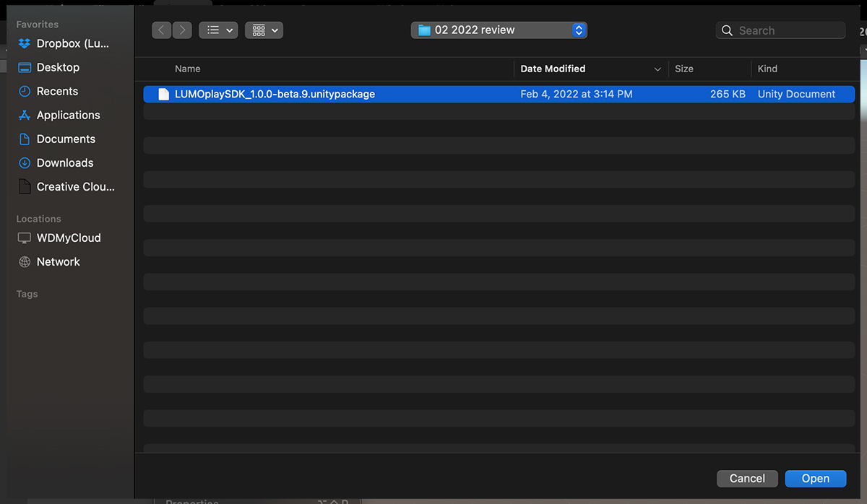Select the Creative Cloud Files item
This screenshot has height=504, width=867.
pyautogui.click(x=75, y=186)
